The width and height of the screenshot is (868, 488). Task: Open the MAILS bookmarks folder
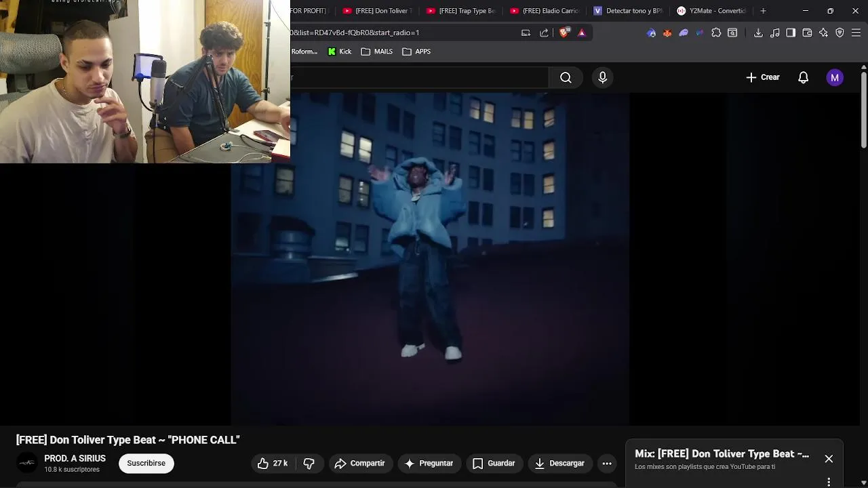click(377, 52)
